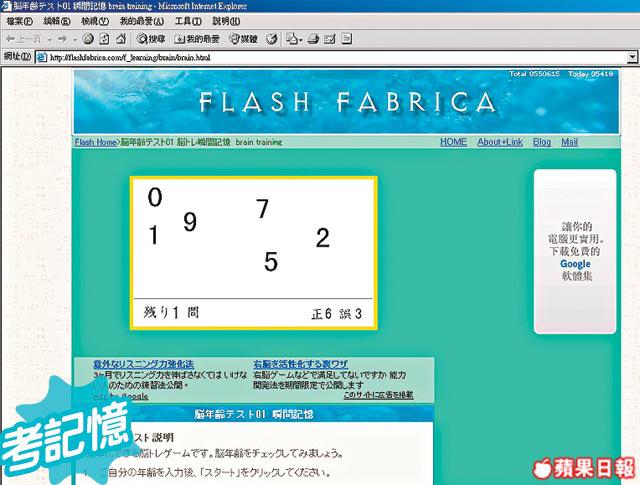Click the Google software ad banner

click(575, 251)
